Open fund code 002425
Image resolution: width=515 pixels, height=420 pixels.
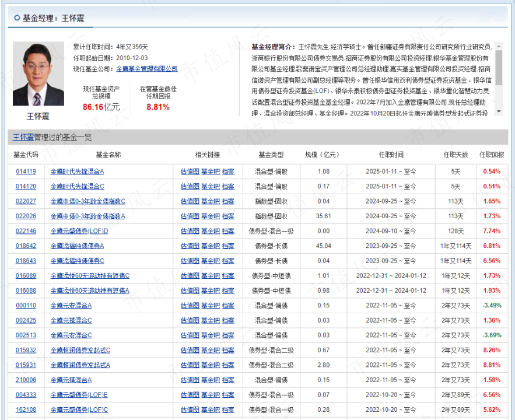pyautogui.click(x=26, y=320)
